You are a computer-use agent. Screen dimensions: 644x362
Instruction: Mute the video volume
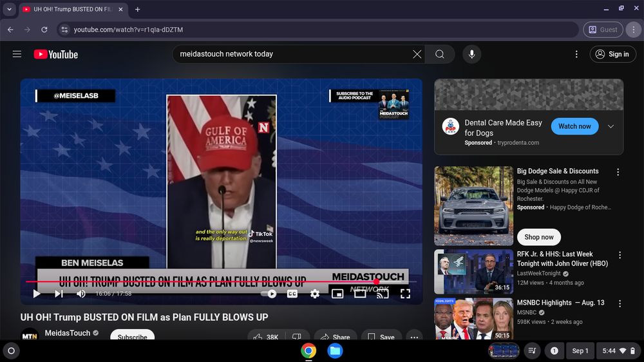click(x=81, y=293)
